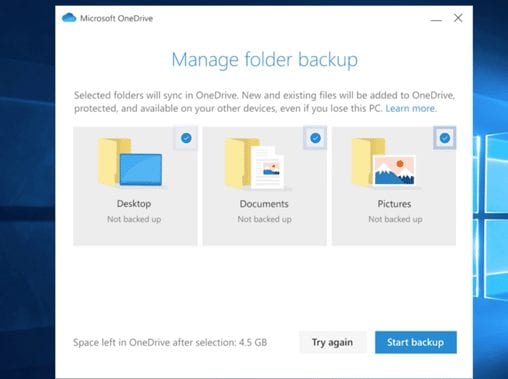Click the "Manage folder backup" heading

tap(265, 60)
